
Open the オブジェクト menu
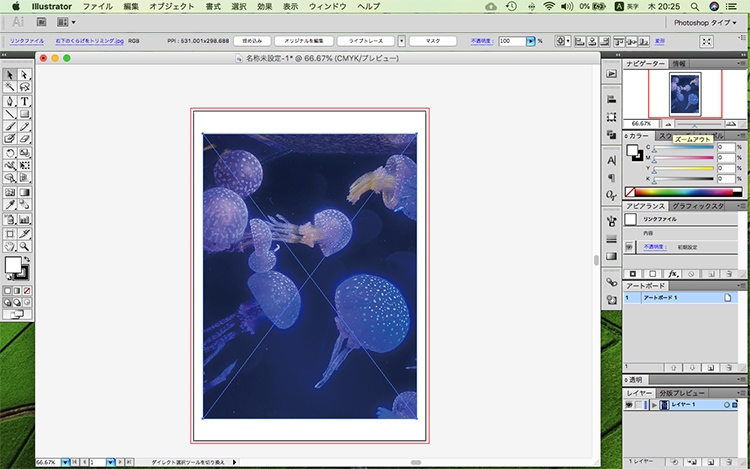(173, 6)
